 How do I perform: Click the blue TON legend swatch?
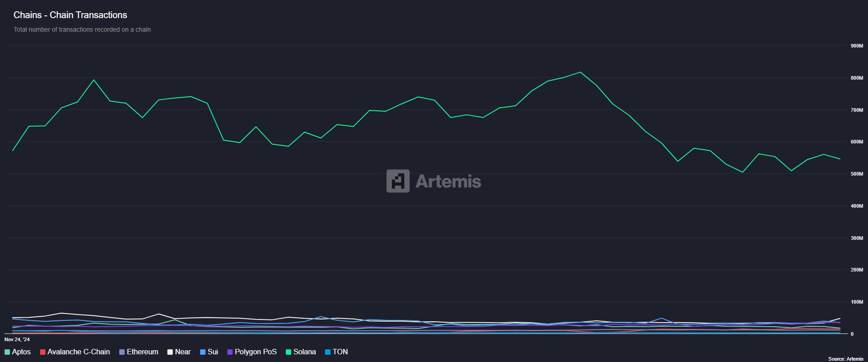tap(328, 352)
